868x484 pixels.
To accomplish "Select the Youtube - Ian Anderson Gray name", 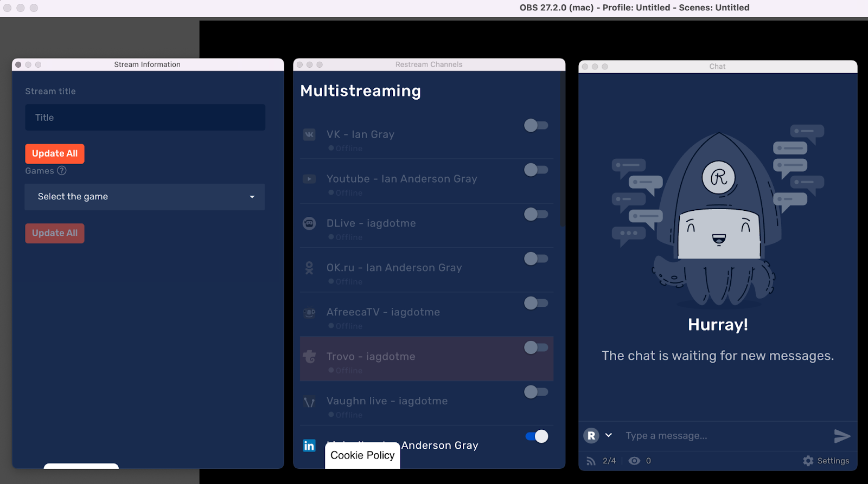I will click(402, 179).
